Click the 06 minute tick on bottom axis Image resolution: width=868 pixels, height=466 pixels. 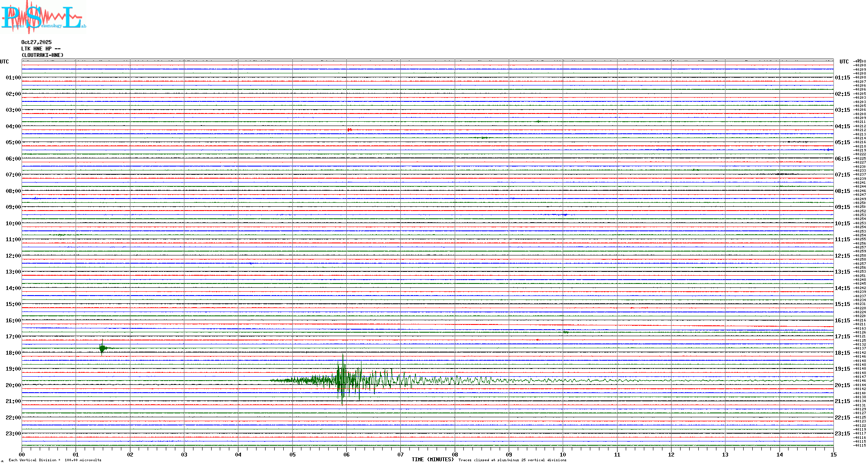click(346, 454)
